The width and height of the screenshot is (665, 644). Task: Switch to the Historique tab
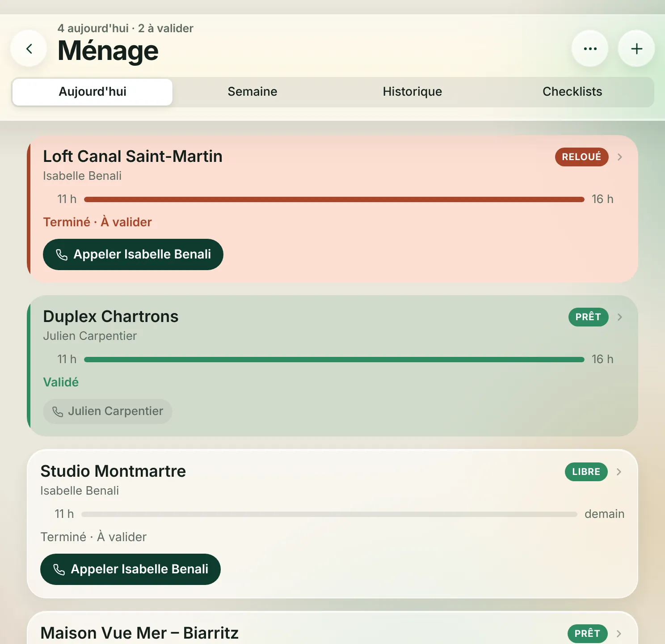point(412,92)
